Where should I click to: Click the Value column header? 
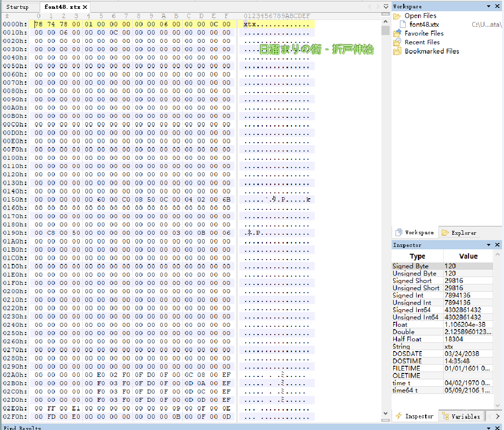[x=468, y=256]
